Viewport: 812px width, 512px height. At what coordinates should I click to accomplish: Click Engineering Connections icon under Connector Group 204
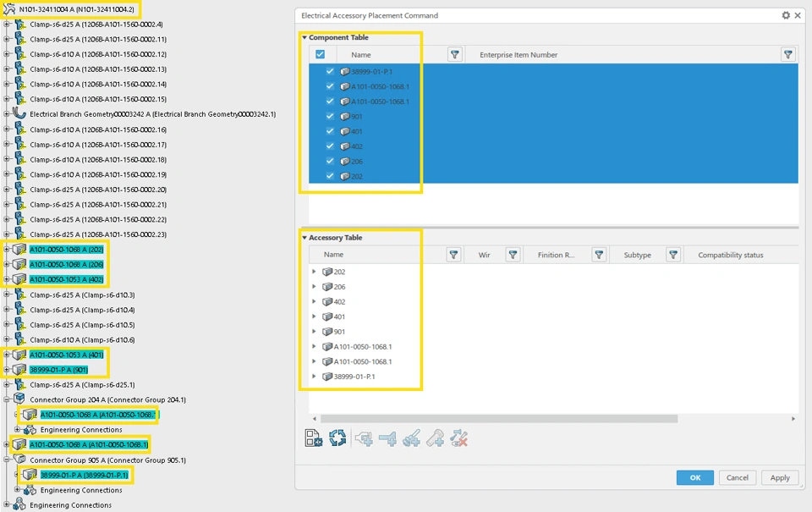click(30, 430)
